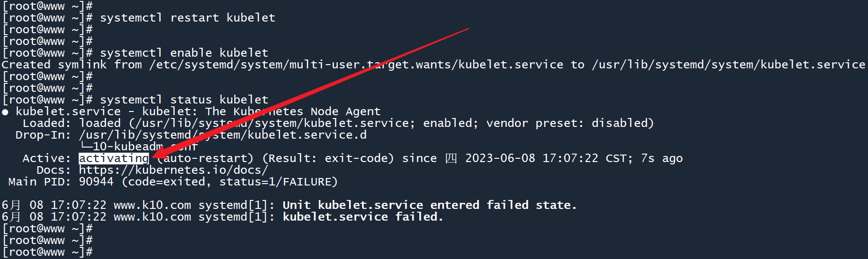
Task: Click the bold "kubelet.service failed." log message
Action: tap(363, 217)
